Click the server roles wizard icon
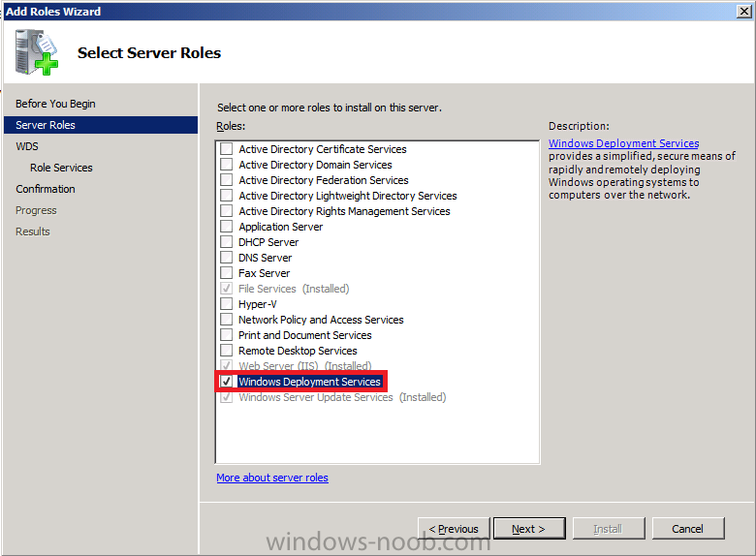This screenshot has width=756, height=556. click(x=36, y=52)
